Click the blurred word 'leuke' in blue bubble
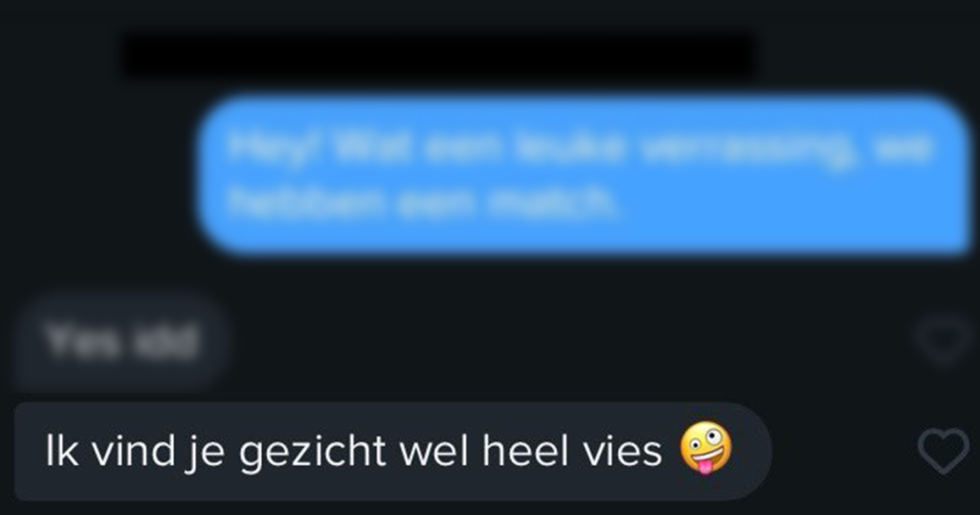980x515 pixels. tap(569, 148)
